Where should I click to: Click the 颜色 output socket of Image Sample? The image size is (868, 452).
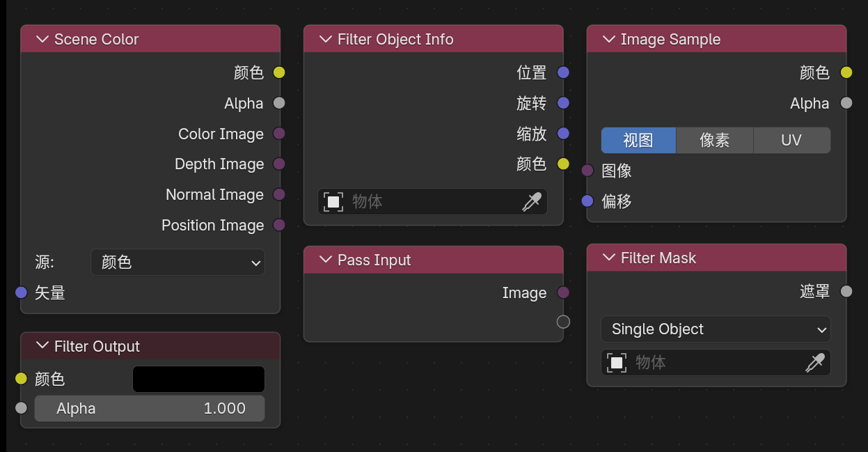coord(846,72)
